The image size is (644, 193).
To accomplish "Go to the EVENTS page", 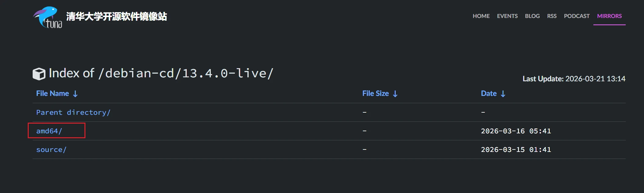I will click(507, 16).
